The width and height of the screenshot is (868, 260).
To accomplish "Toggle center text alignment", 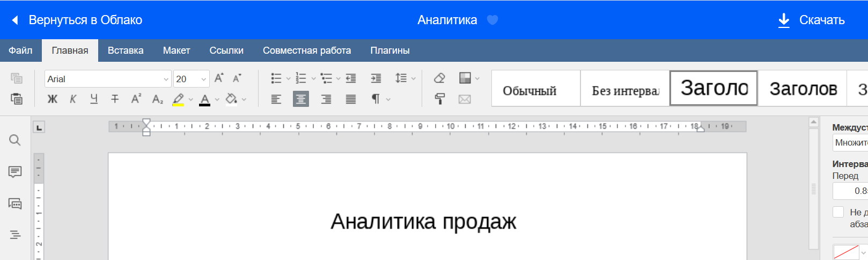I will coord(301,99).
